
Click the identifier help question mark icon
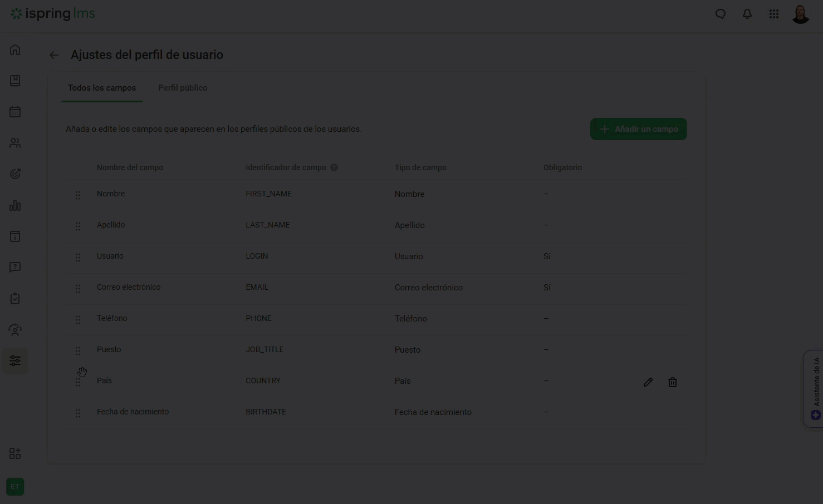tap(334, 167)
